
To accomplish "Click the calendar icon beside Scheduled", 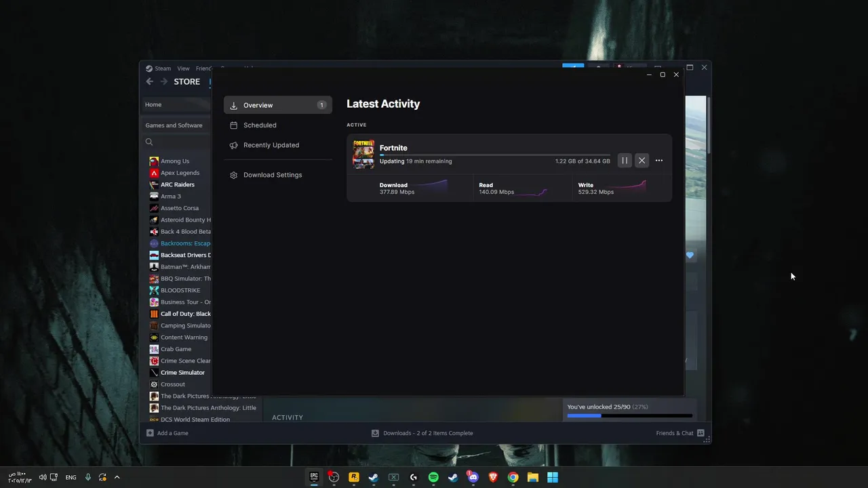I will [234, 125].
